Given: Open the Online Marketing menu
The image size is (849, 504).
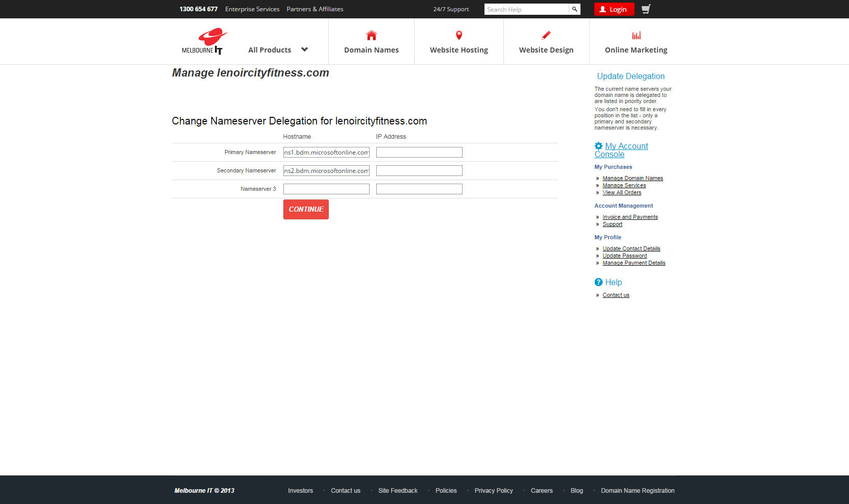Looking at the screenshot, I should tap(636, 50).
